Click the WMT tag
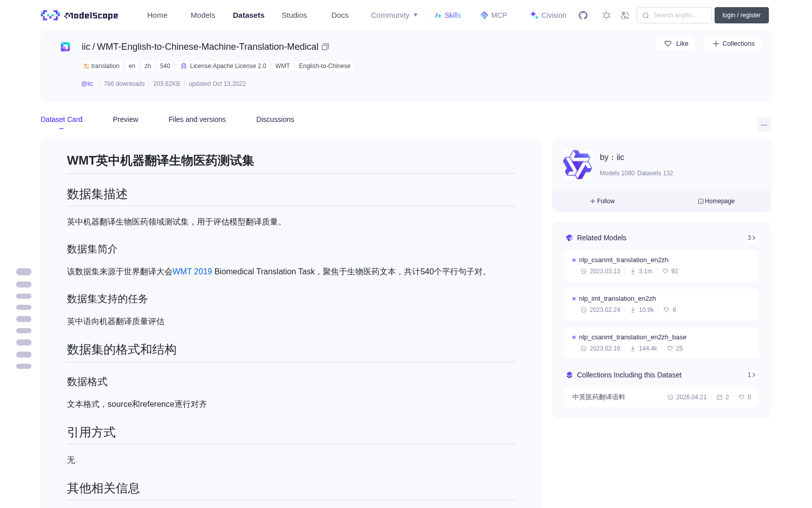 [x=283, y=66]
